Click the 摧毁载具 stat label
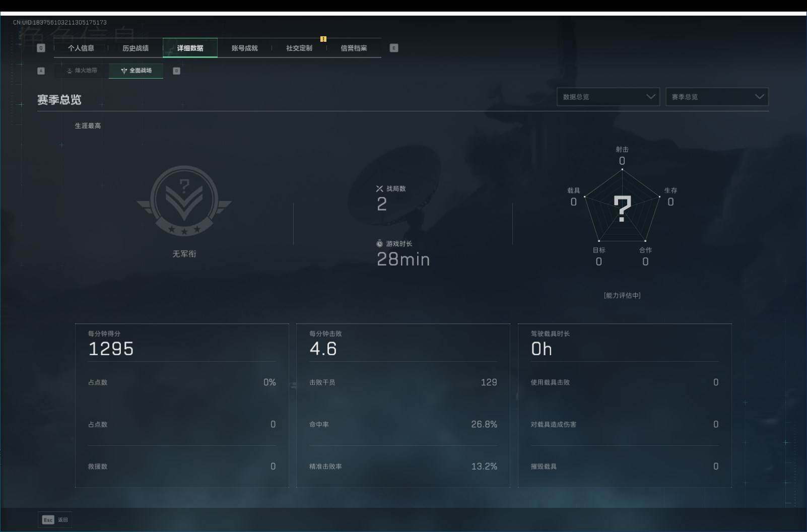 544,467
